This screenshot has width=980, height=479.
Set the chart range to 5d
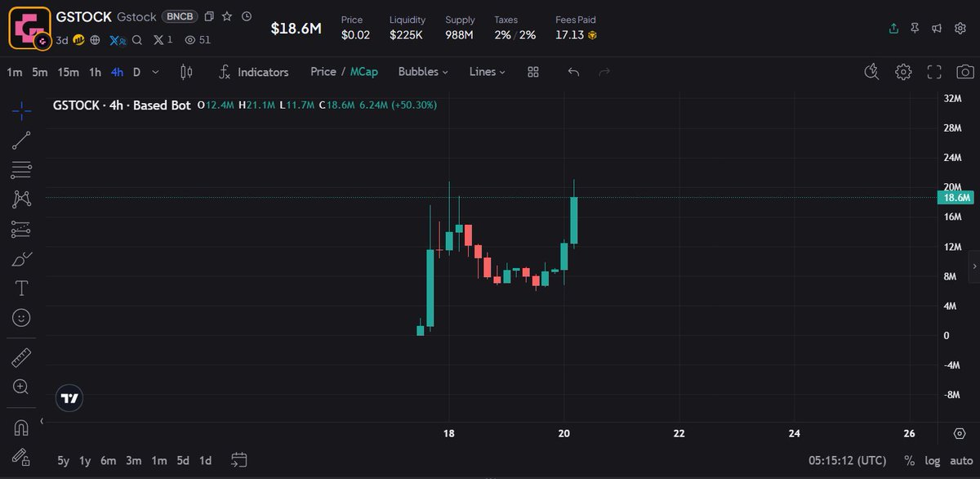coord(183,460)
